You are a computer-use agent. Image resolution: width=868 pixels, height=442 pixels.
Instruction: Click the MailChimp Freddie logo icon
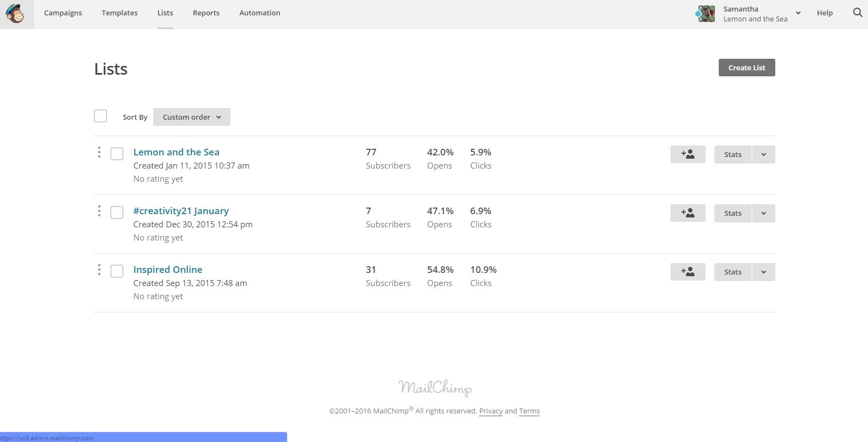point(16,14)
